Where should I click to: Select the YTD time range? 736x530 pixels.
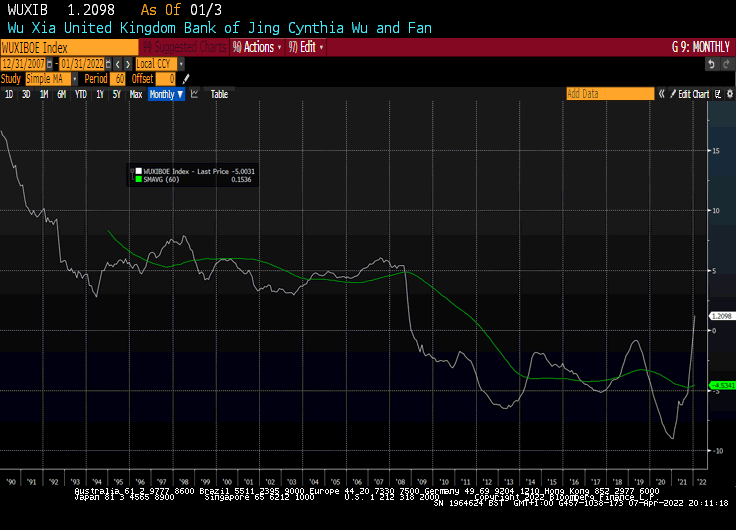tap(80, 94)
